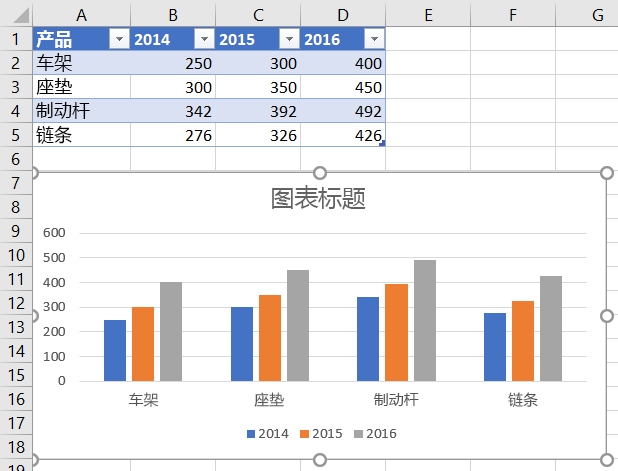This screenshot has height=471, width=618.
Task: Click the 600 value axis label
Action: point(54,233)
